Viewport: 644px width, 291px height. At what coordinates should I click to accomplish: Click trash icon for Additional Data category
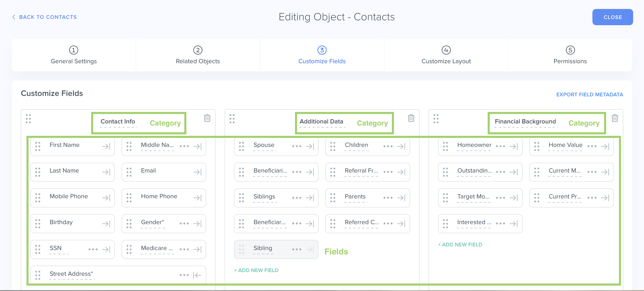411,118
